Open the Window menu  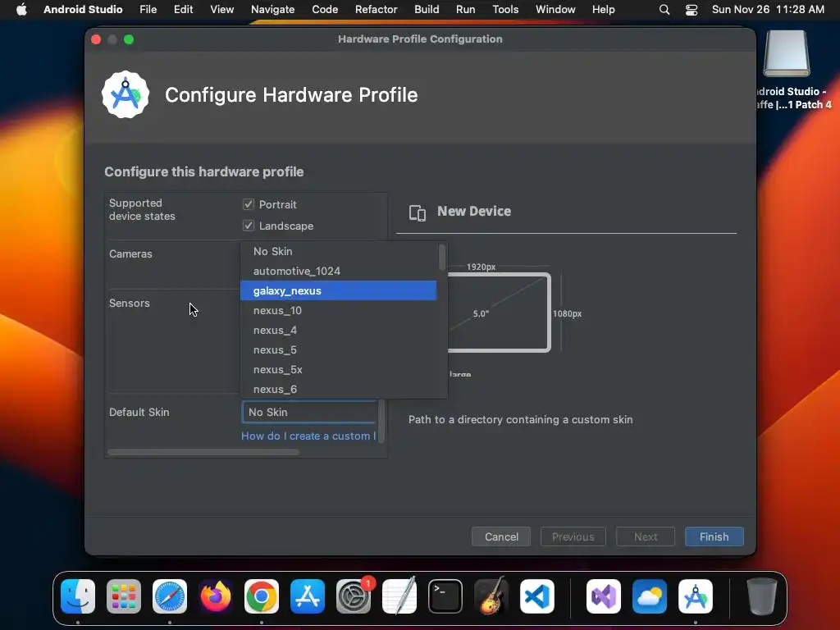click(555, 9)
